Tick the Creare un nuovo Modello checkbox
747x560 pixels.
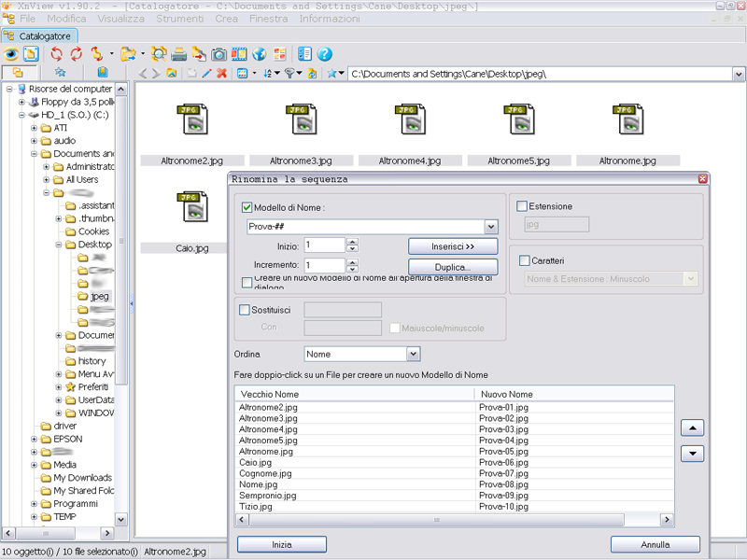pyautogui.click(x=247, y=283)
